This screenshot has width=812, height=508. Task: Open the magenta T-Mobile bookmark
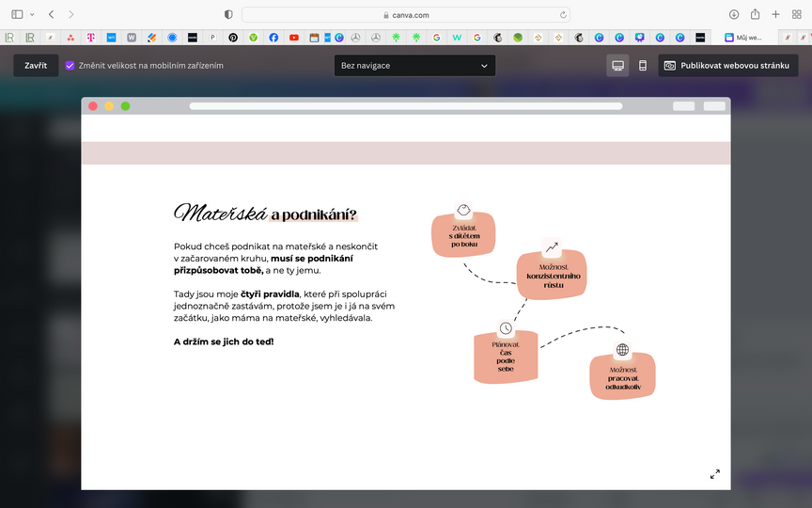coord(90,38)
